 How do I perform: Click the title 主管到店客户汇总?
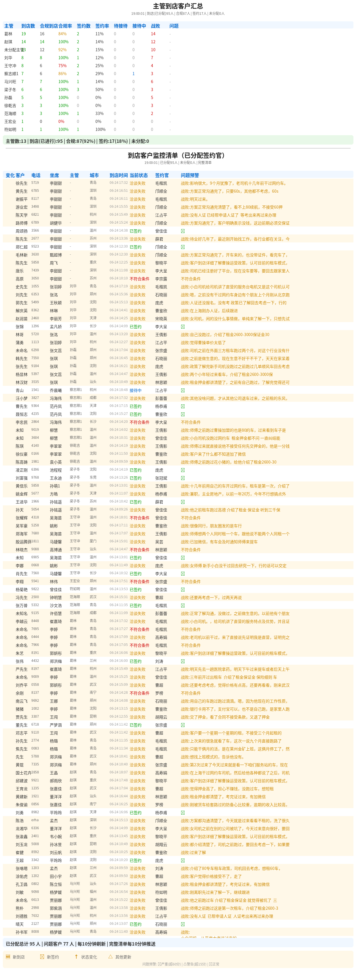tap(178, 6)
